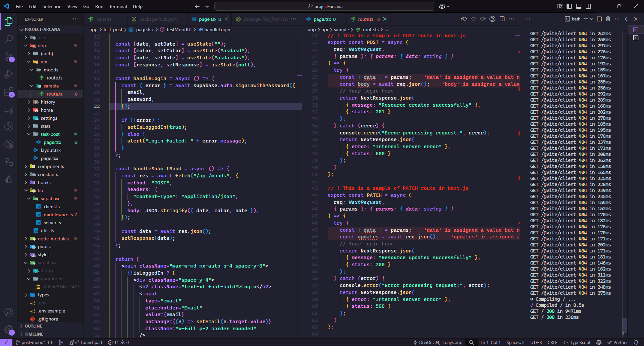Open Source Control view with 1 badge

(9, 57)
